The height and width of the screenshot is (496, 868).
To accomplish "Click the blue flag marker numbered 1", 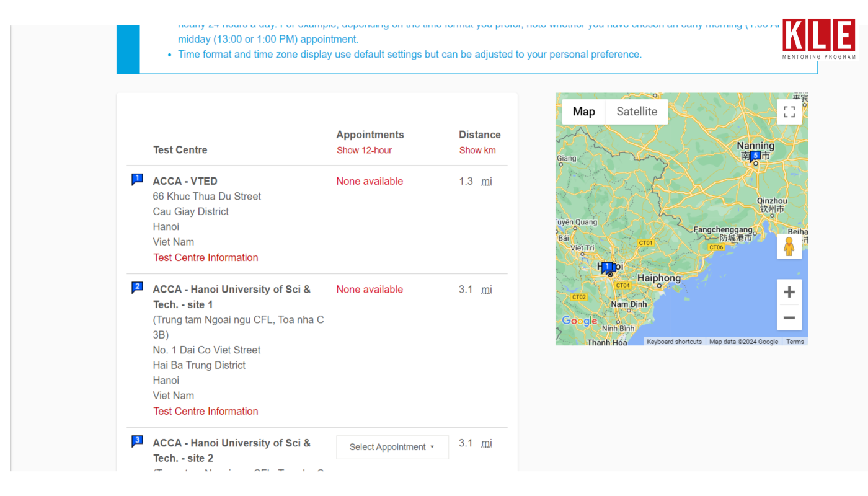I will (x=137, y=180).
